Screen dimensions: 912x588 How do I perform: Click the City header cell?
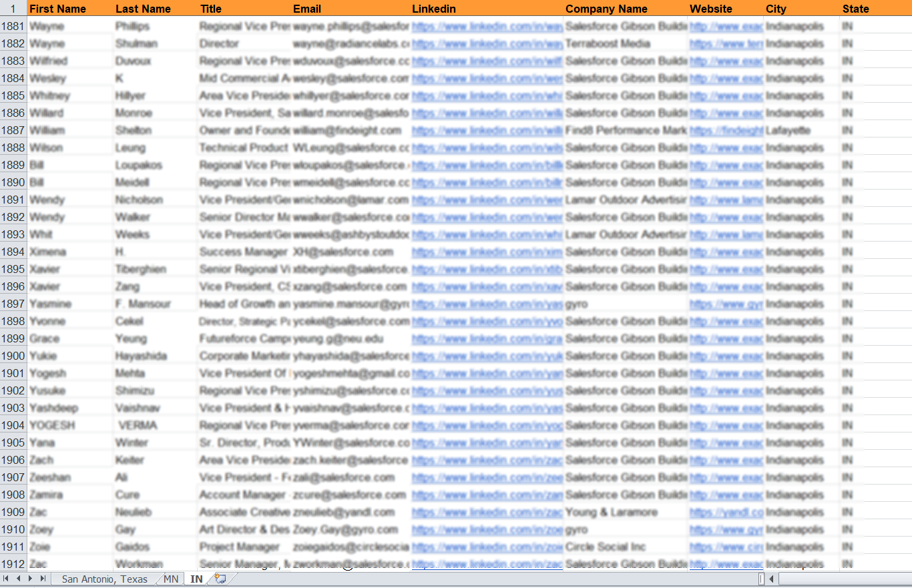click(x=802, y=9)
